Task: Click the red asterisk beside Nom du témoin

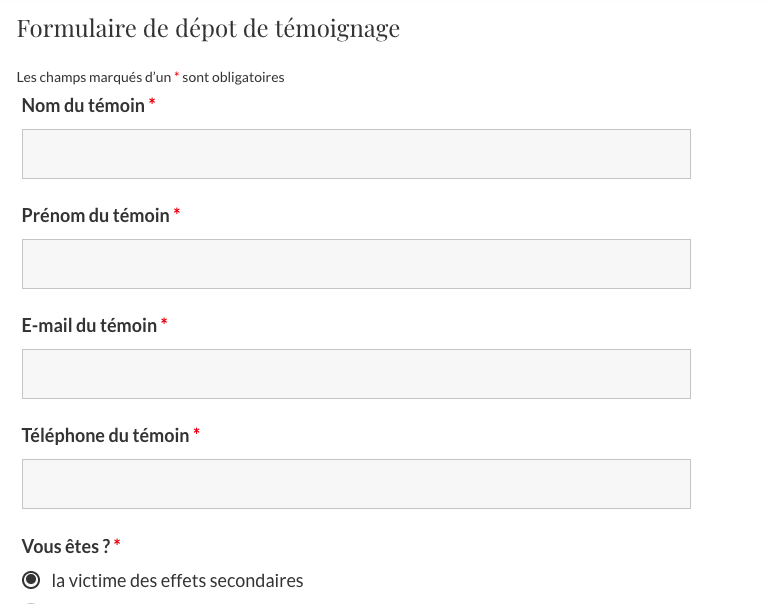Action: [152, 101]
